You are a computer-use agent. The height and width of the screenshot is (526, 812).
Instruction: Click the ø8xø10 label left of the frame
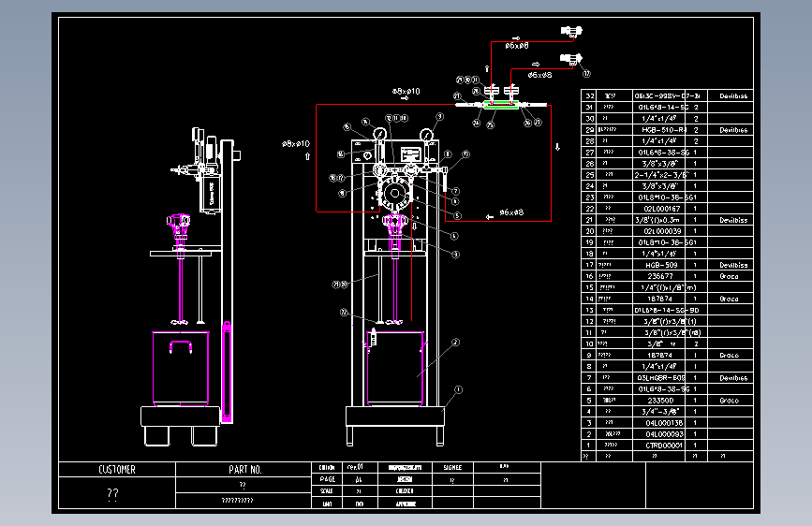(x=296, y=143)
